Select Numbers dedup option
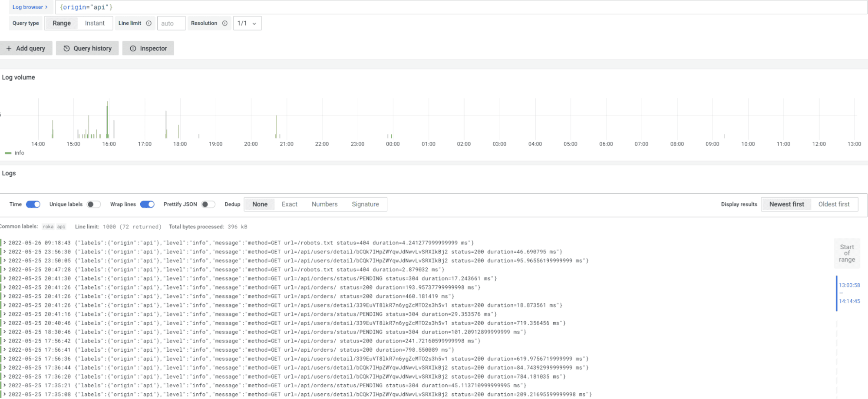Screen dimensions: 868x399 pos(324,204)
